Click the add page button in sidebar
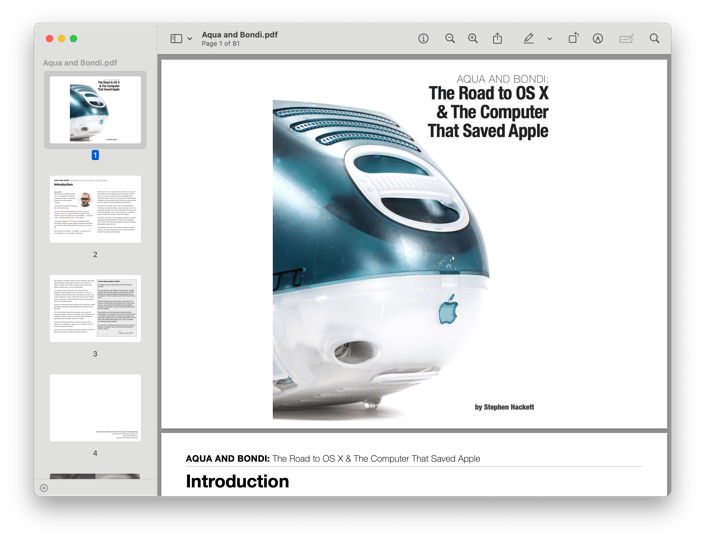This screenshot has width=705, height=541. (44, 488)
